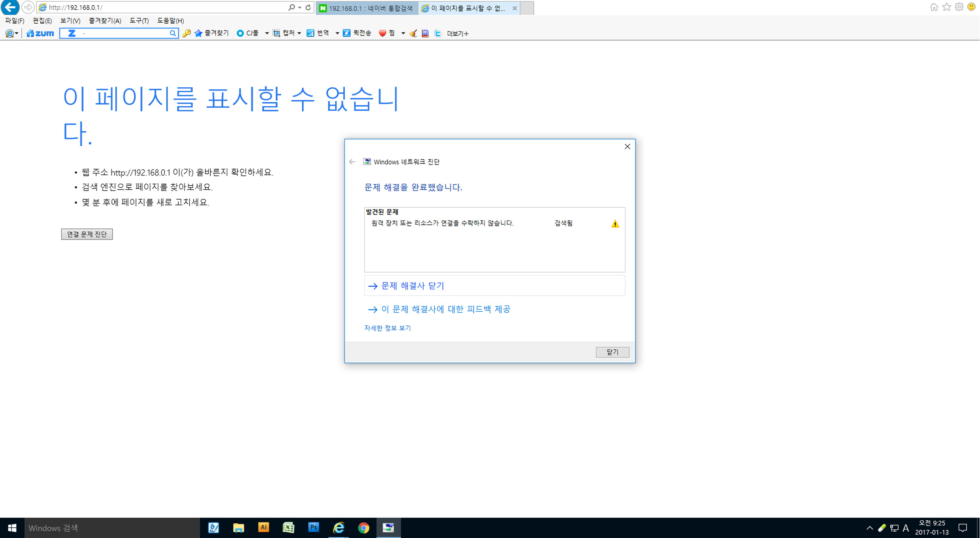Expand the CJ몰 dropdown arrow
The height and width of the screenshot is (538, 980).
point(267,34)
